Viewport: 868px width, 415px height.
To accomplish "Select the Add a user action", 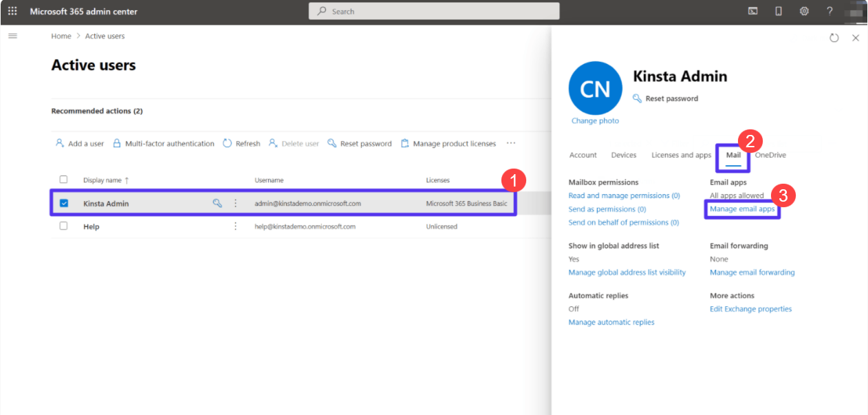I will click(x=80, y=143).
